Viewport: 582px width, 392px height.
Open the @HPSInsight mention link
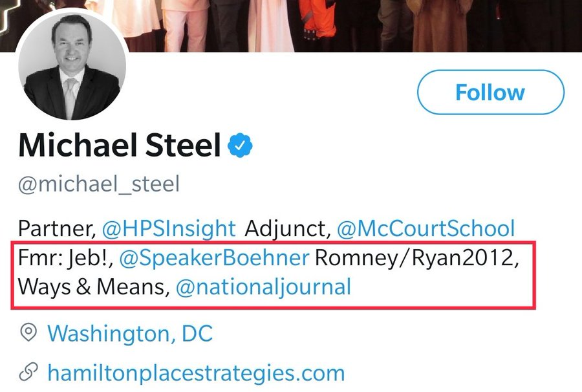tap(167, 228)
